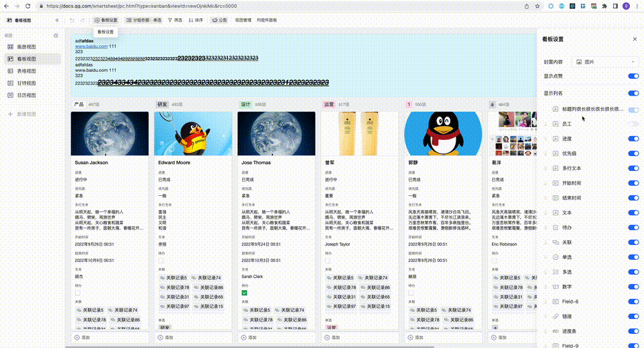
Task: Click the Susan Jackson card cover image
Action: click(110, 134)
